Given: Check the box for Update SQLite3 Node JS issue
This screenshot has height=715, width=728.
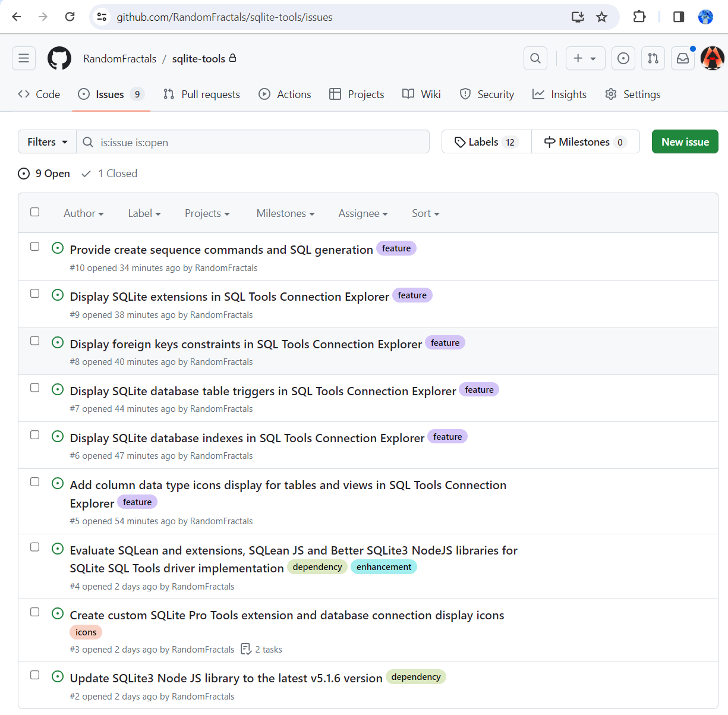Looking at the screenshot, I should point(35,675).
